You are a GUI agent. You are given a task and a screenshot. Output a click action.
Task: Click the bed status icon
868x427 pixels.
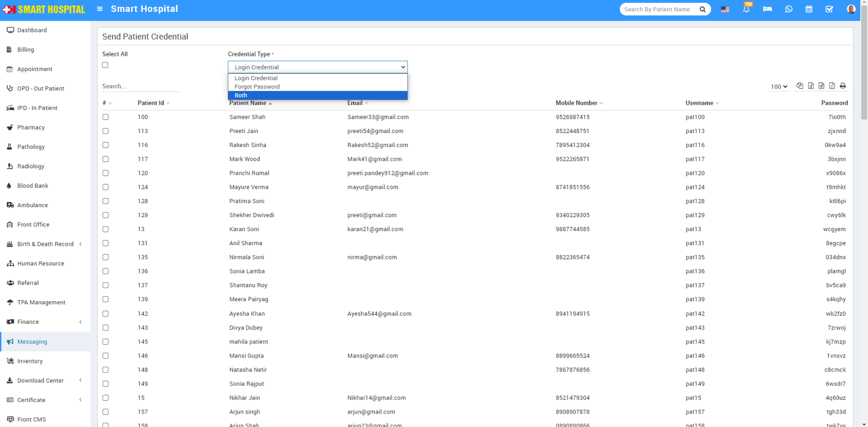pyautogui.click(x=767, y=9)
